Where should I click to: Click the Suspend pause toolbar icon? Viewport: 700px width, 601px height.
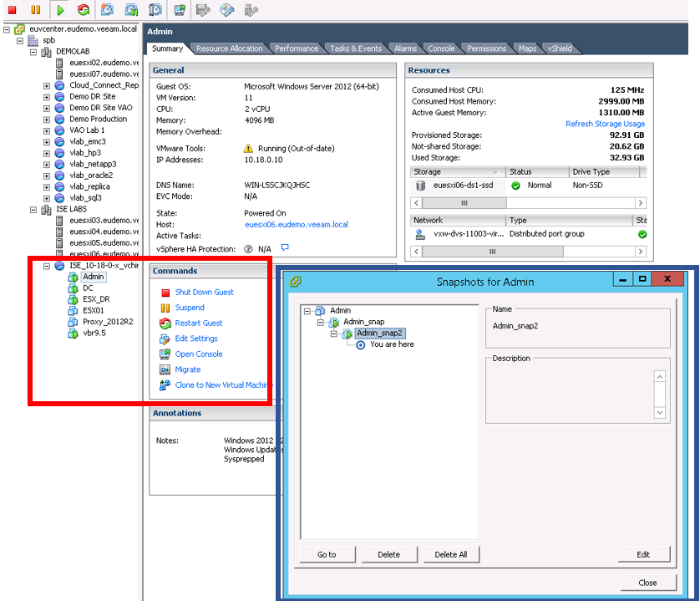pos(36,9)
